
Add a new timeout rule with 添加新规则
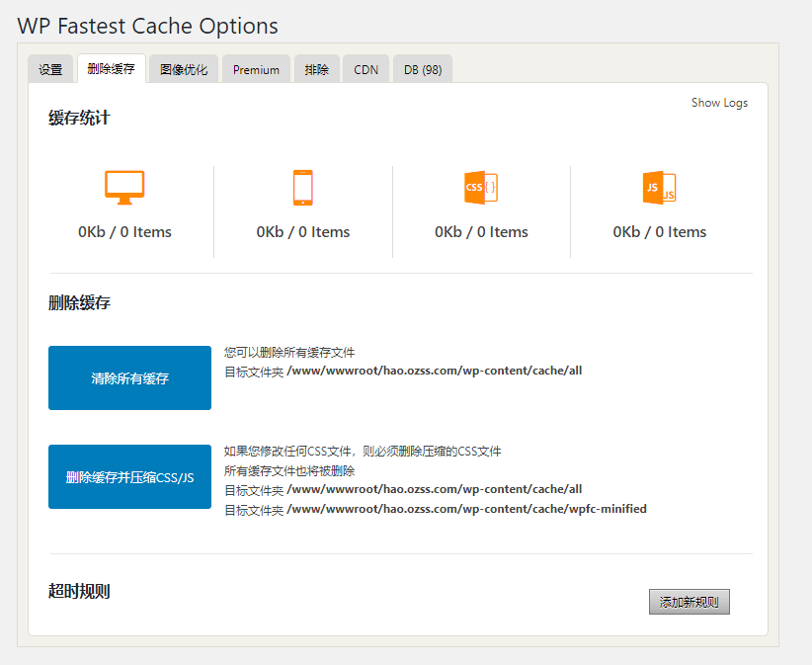[x=690, y=602]
